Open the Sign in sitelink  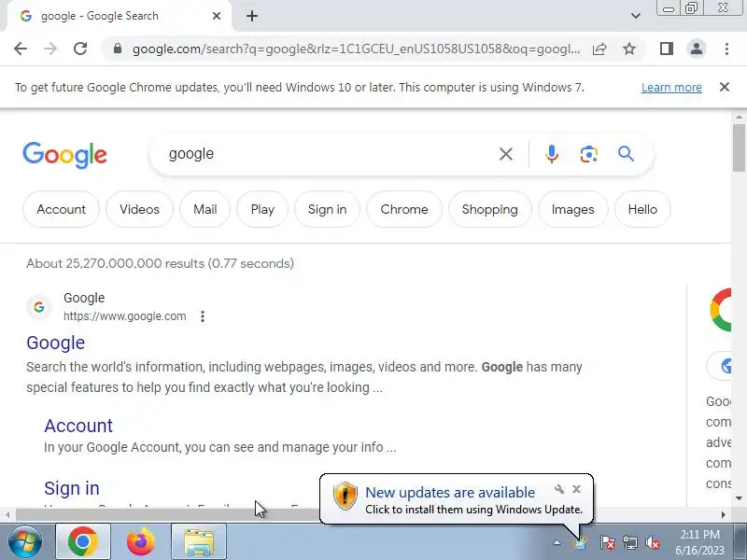pyautogui.click(x=72, y=488)
